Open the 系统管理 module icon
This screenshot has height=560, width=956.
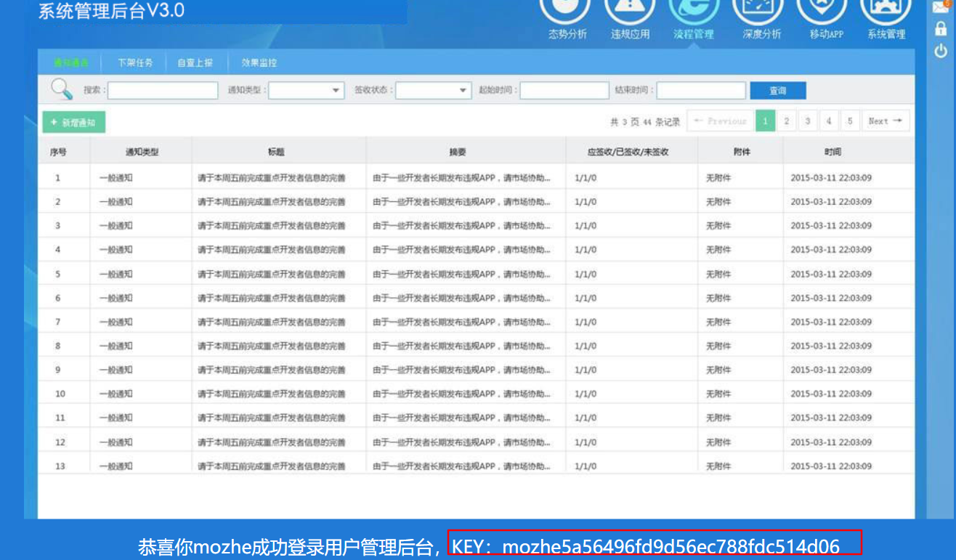[x=886, y=10]
